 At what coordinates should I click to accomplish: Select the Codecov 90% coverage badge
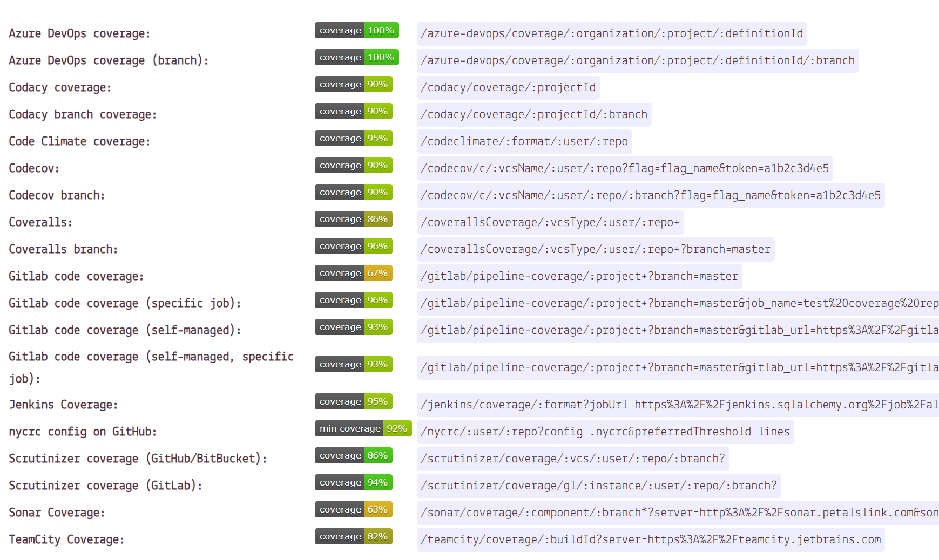click(x=354, y=165)
